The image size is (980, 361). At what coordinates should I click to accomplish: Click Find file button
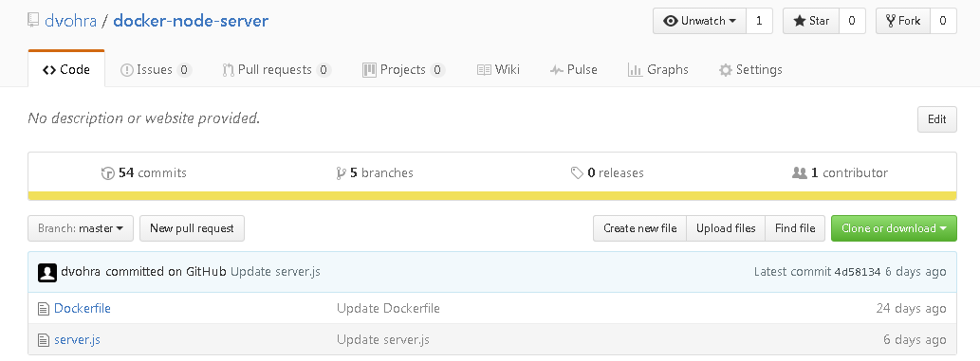point(795,228)
